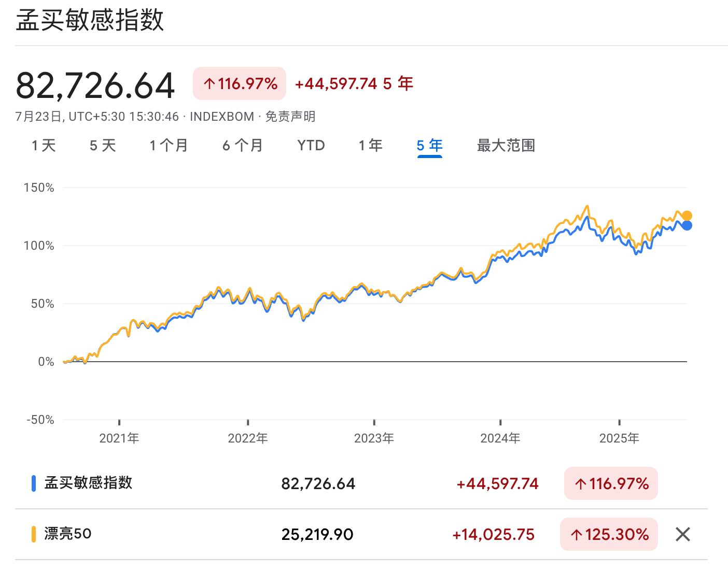Click the orange endpoint dot on the chart

coord(687,215)
